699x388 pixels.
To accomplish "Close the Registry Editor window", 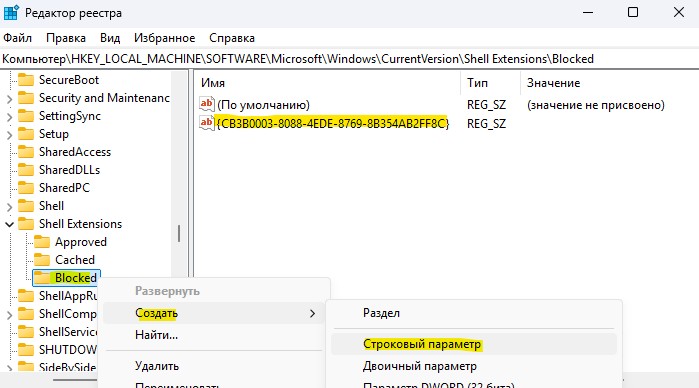I will click(x=678, y=12).
